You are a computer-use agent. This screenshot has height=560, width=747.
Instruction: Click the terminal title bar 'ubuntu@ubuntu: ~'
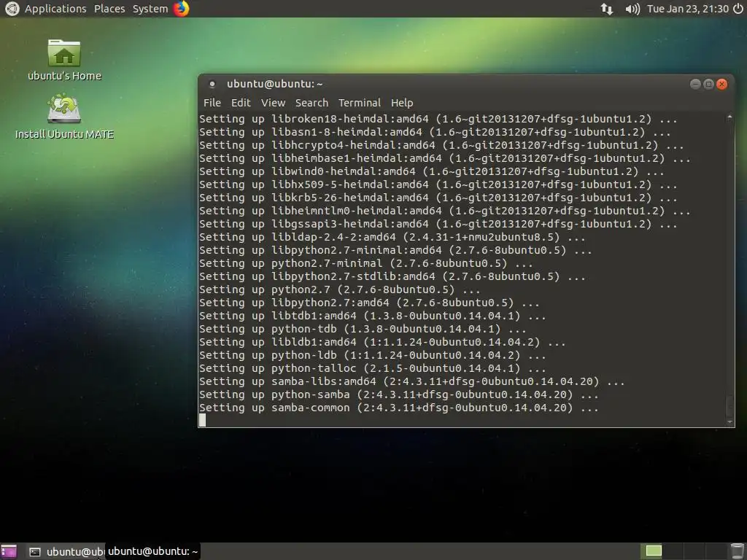[x=275, y=85]
